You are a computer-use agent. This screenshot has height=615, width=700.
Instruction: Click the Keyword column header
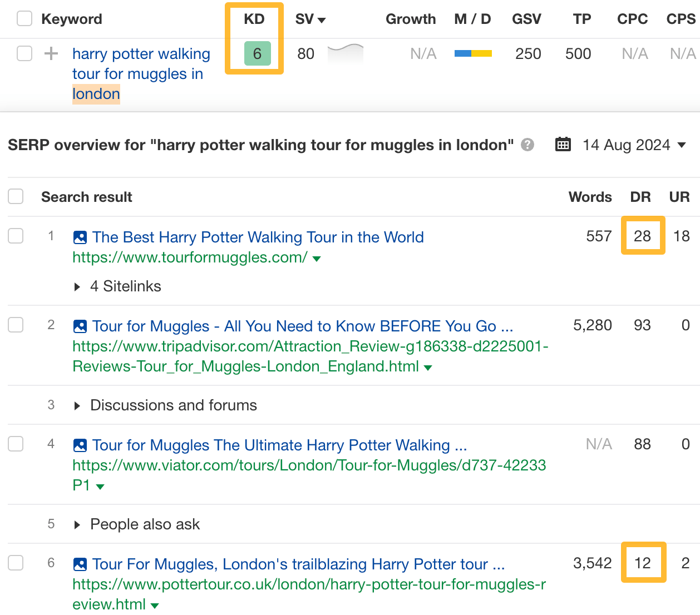click(x=71, y=18)
